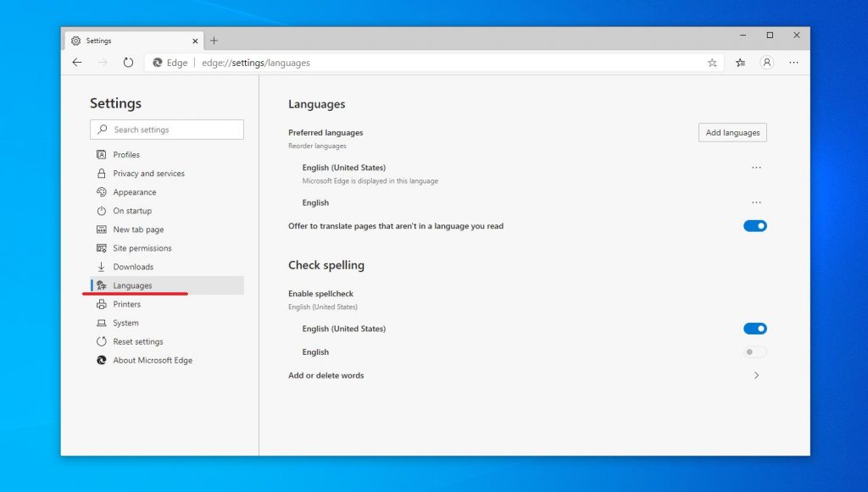Open the Downloads settings section

[x=167, y=267]
